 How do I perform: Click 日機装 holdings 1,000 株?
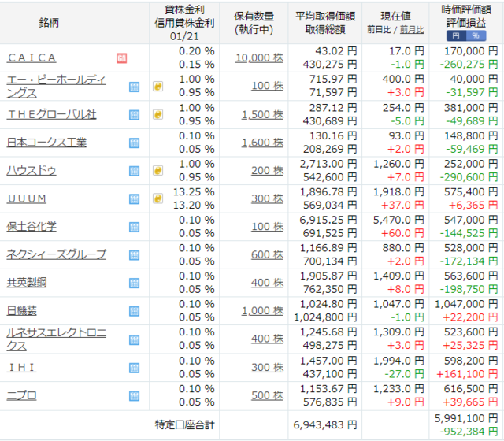click(x=262, y=310)
